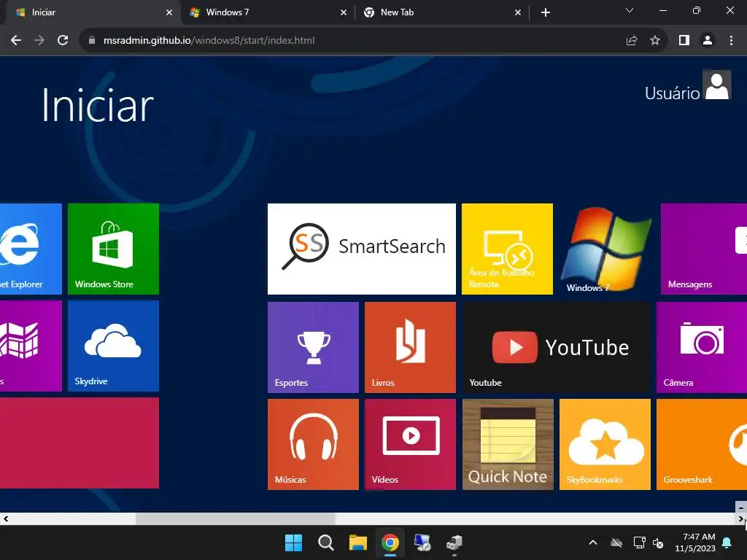Open the Internet Explorer tile
747x560 pixels.
[31, 249]
